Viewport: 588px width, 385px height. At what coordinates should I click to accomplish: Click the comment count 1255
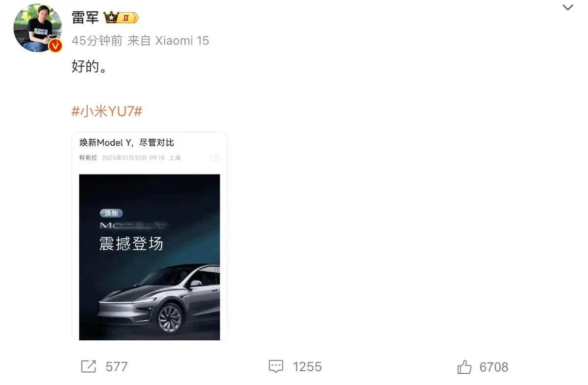tap(307, 367)
